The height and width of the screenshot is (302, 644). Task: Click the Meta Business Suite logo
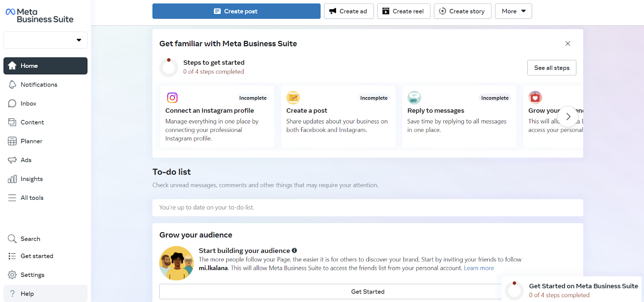point(39,15)
